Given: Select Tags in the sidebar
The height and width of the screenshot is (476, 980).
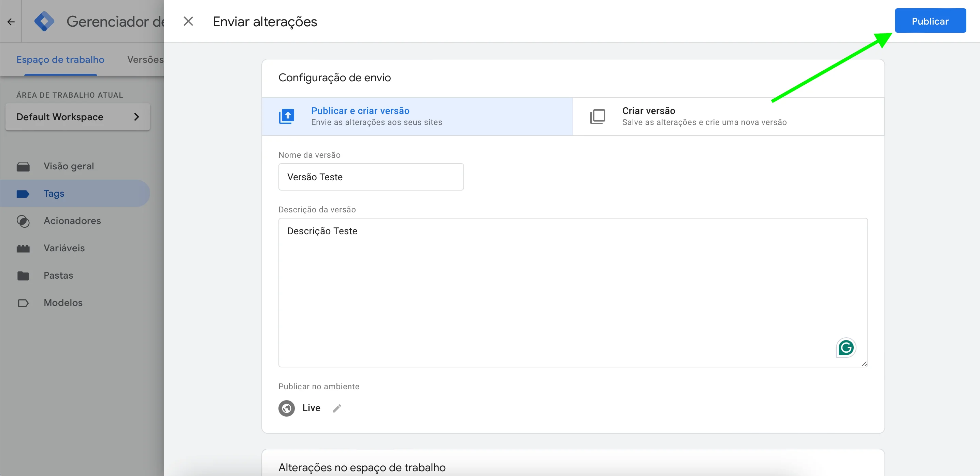Looking at the screenshot, I should 75,194.
